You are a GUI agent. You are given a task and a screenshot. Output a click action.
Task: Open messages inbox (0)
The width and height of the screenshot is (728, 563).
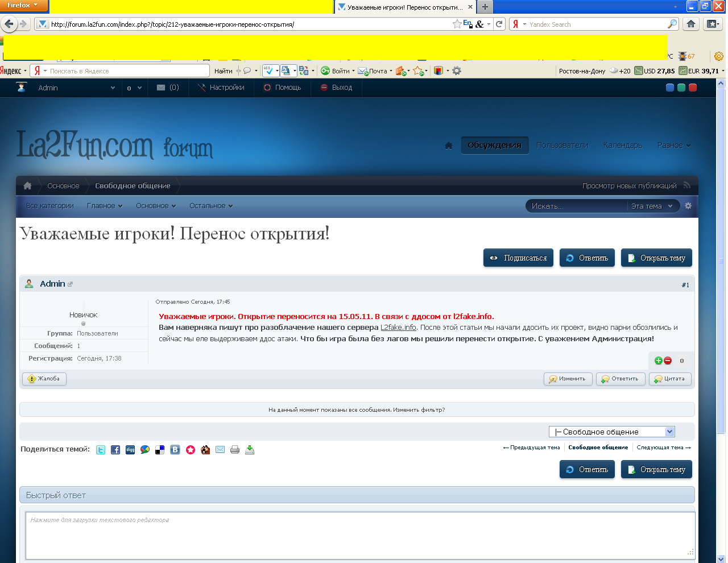tap(168, 88)
